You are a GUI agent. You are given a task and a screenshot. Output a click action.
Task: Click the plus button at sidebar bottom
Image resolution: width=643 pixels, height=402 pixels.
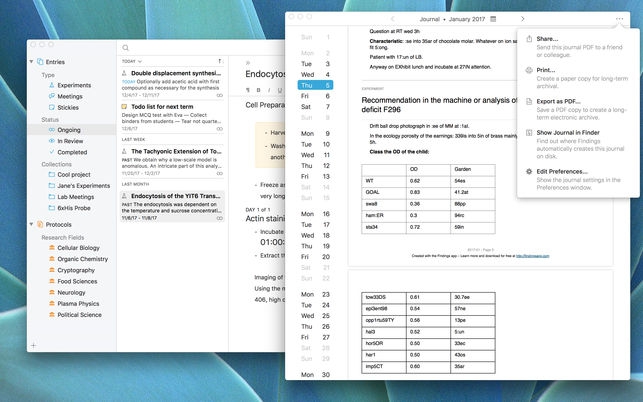point(34,345)
